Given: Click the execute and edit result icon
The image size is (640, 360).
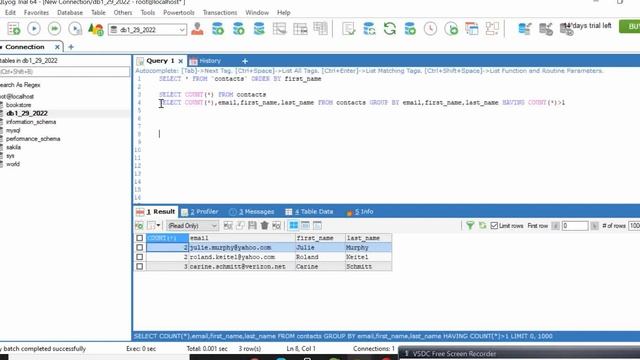Looking at the screenshot, I should pos(75,29).
